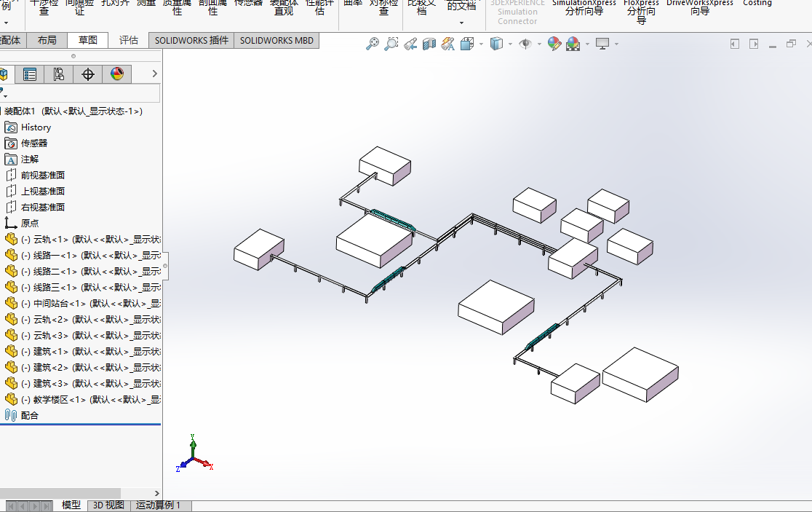Switch to the PropertyManager tab icon
Screen dimensions: 812x512
tap(30, 74)
